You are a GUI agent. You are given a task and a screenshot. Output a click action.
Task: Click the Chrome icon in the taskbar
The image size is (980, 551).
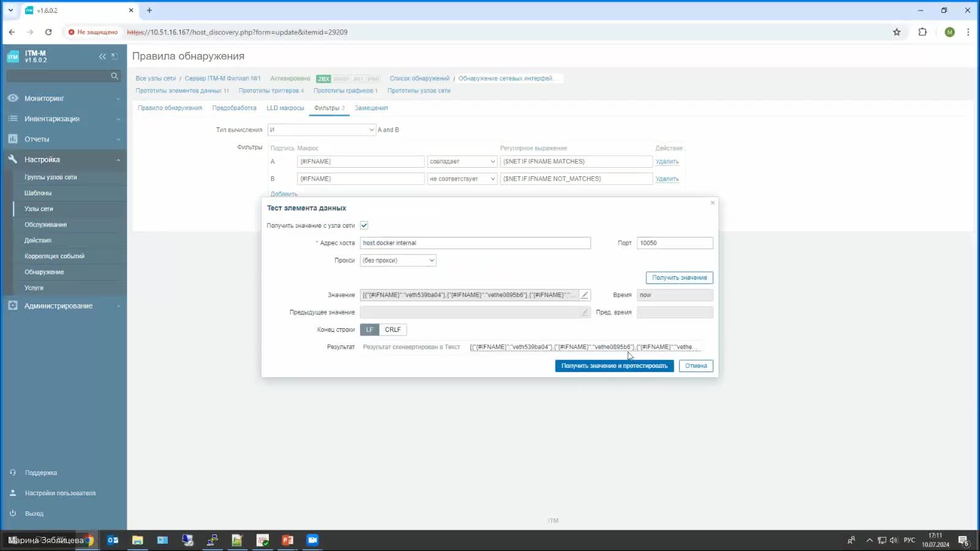(89, 540)
